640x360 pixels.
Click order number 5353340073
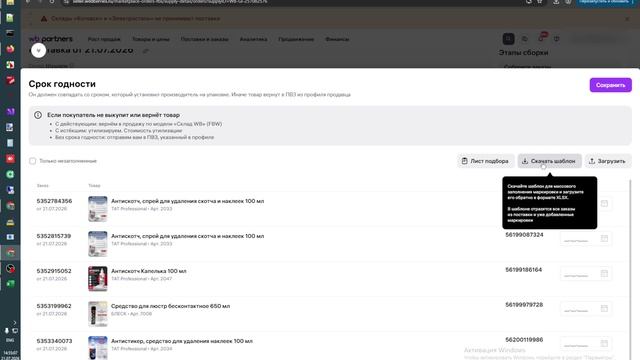(54, 341)
